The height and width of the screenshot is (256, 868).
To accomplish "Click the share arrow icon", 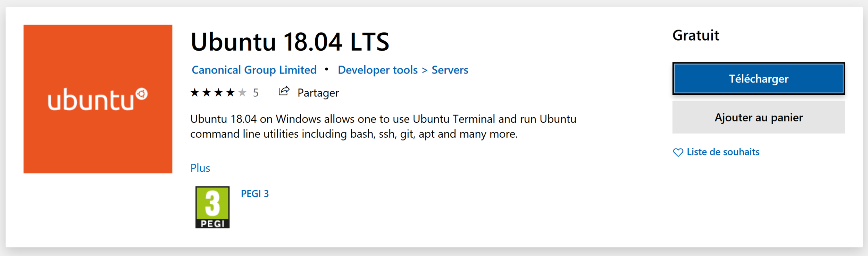I will [284, 91].
